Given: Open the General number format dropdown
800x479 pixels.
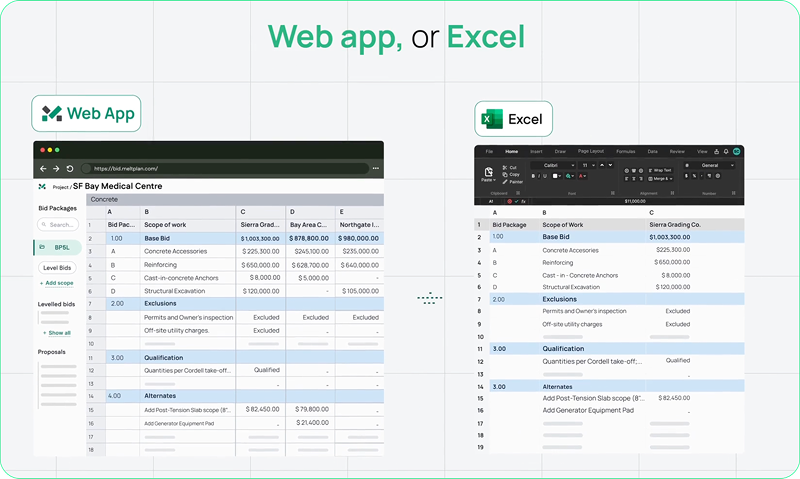Looking at the screenshot, I should (x=710, y=165).
